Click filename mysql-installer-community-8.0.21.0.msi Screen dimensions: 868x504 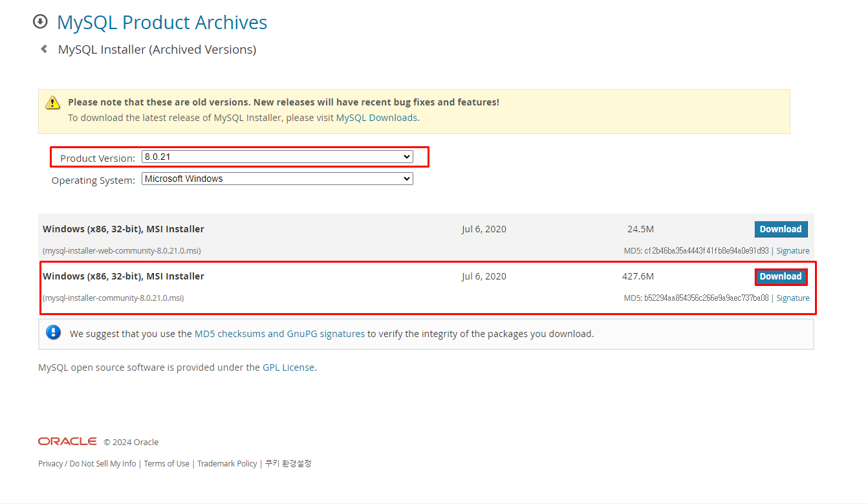[x=113, y=298]
